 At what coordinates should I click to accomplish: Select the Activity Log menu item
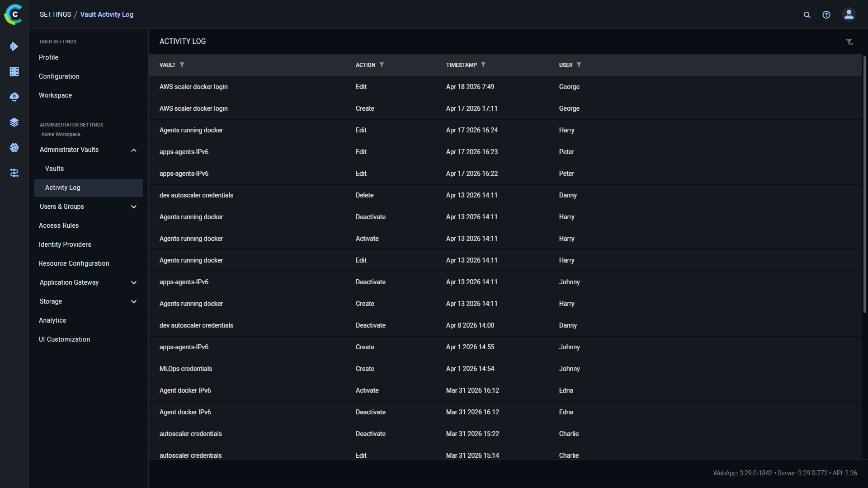[x=89, y=188]
